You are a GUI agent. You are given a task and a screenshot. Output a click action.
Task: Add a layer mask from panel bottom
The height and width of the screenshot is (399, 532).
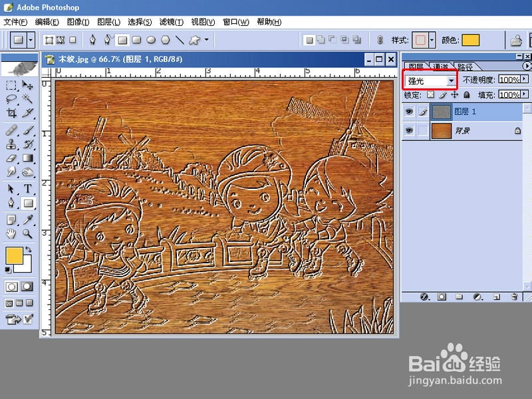coord(442,297)
